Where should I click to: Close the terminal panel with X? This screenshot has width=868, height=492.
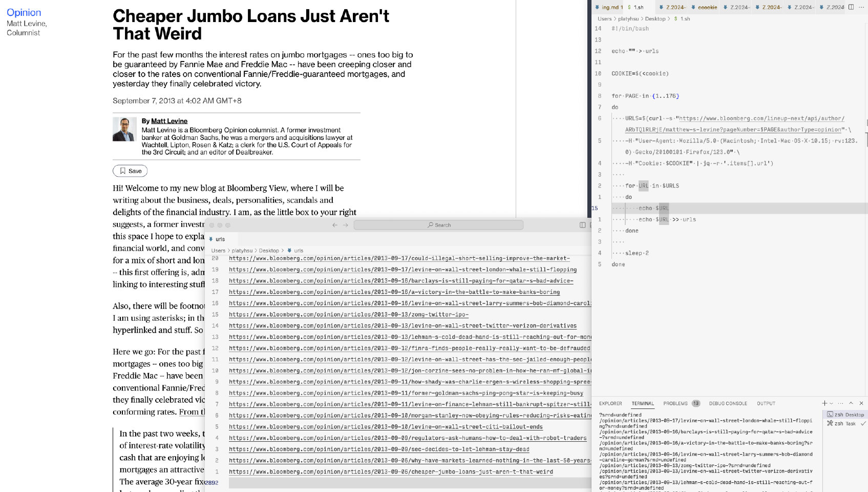pyautogui.click(x=861, y=403)
